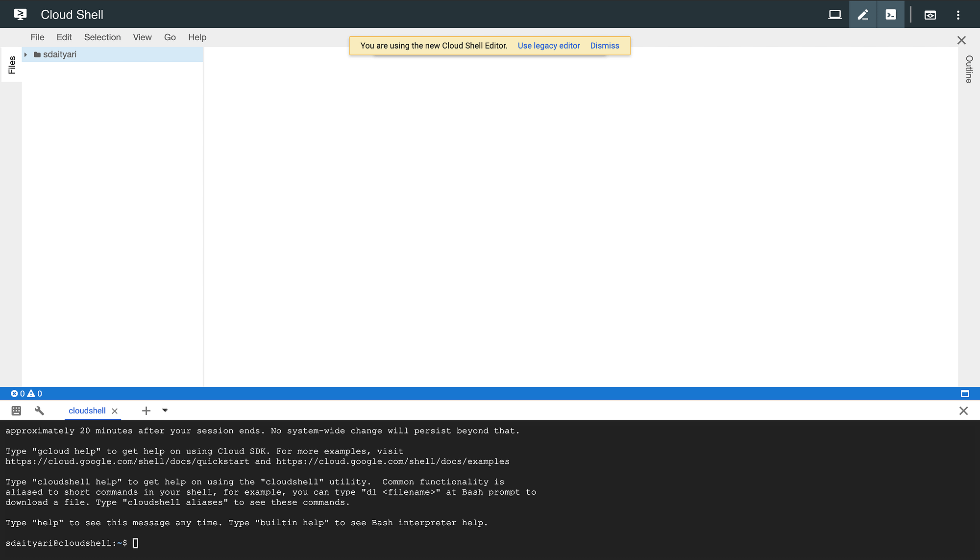Open the keyboard input icon in terminal toolbar

pos(16,410)
